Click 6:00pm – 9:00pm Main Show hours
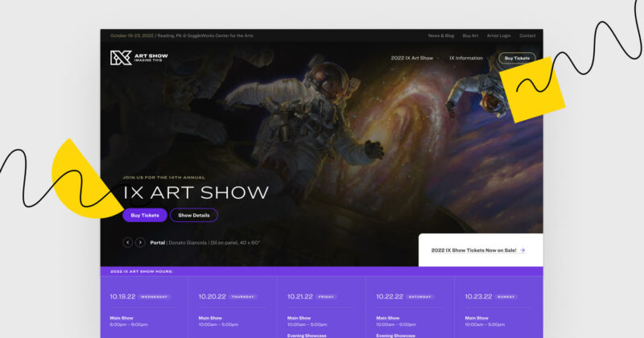The image size is (644, 338). 129,324
